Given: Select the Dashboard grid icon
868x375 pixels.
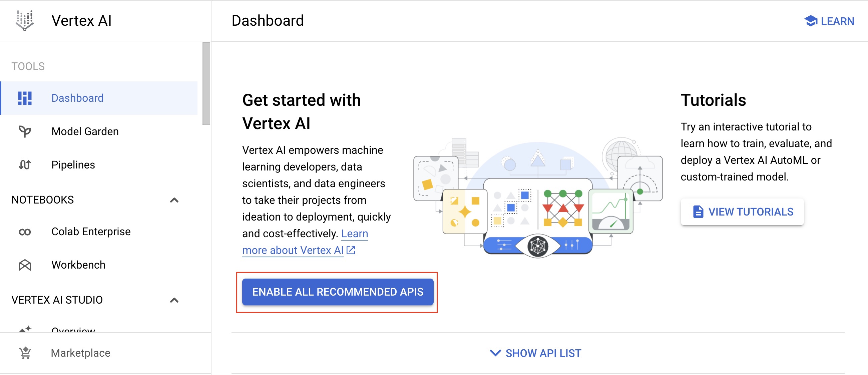Looking at the screenshot, I should point(25,98).
